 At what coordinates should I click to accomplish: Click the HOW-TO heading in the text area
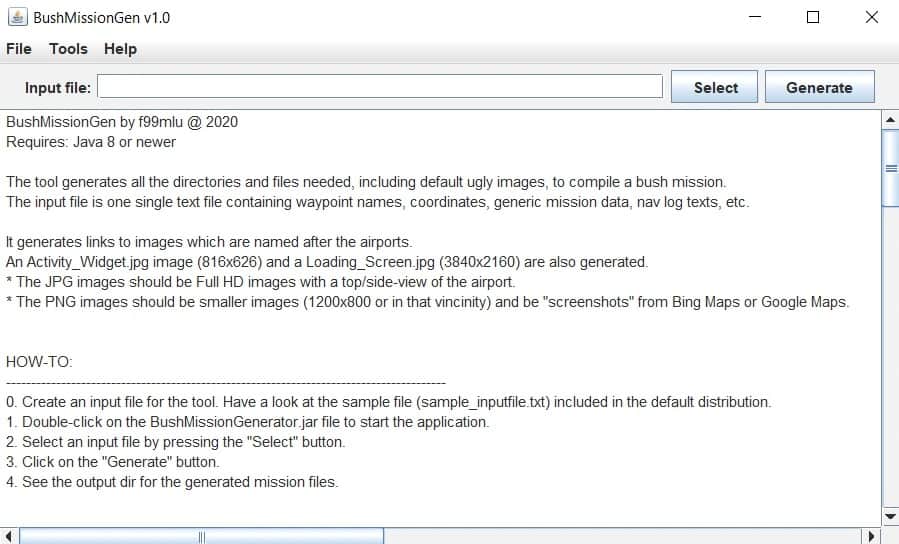(40, 361)
